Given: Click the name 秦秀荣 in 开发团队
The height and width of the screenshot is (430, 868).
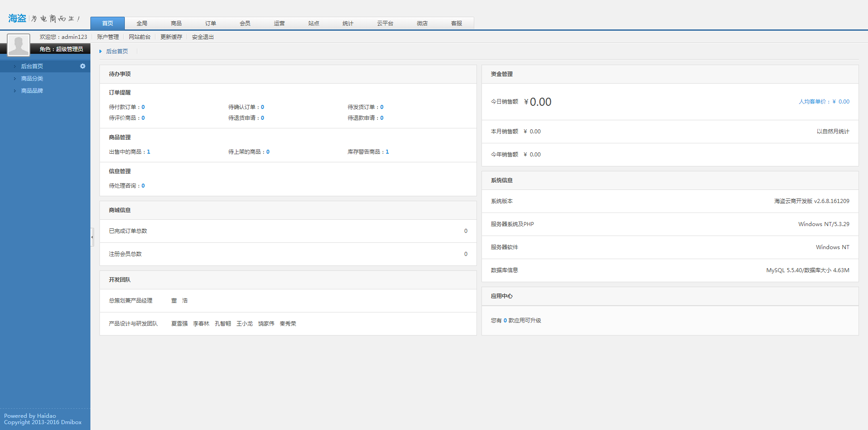Looking at the screenshot, I should coord(288,324).
